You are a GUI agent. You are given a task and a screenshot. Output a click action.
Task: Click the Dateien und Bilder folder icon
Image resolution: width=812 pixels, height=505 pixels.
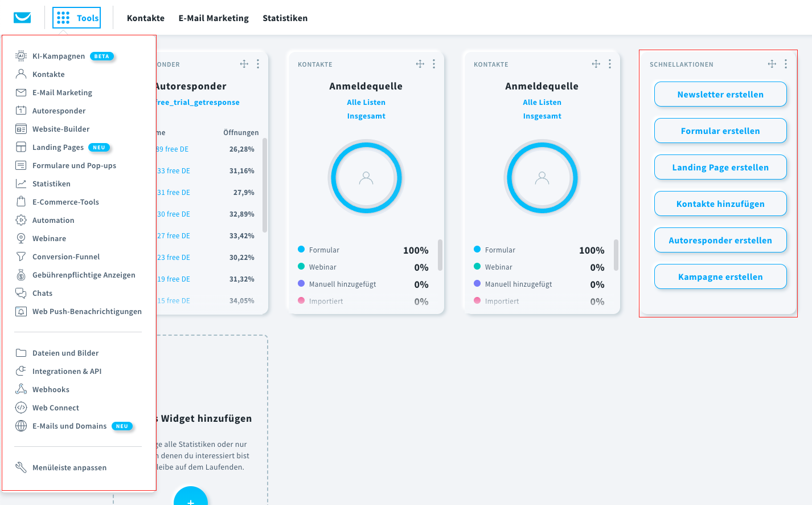click(21, 353)
